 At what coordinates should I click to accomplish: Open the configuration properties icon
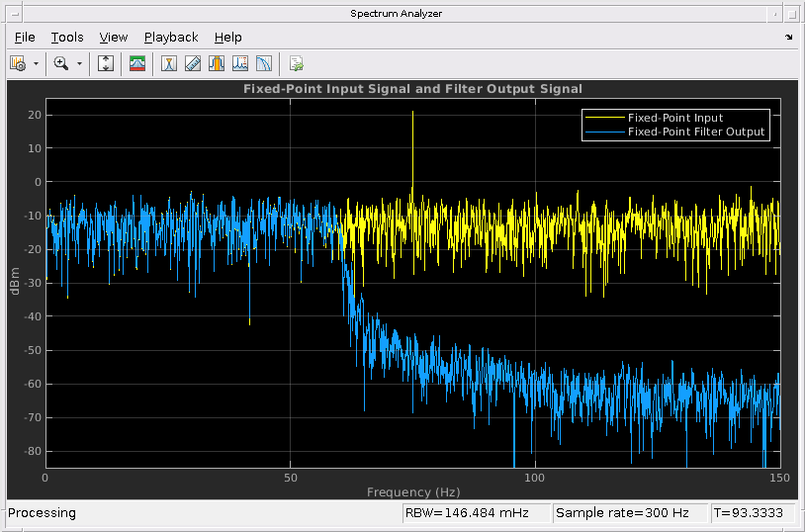tap(18, 63)
